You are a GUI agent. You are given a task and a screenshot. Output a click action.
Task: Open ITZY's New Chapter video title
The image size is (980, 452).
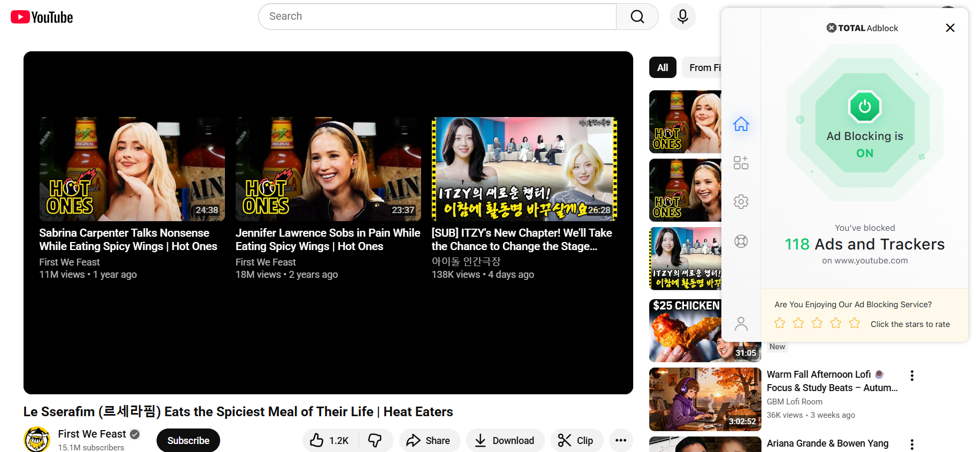[x=522, y=239]
